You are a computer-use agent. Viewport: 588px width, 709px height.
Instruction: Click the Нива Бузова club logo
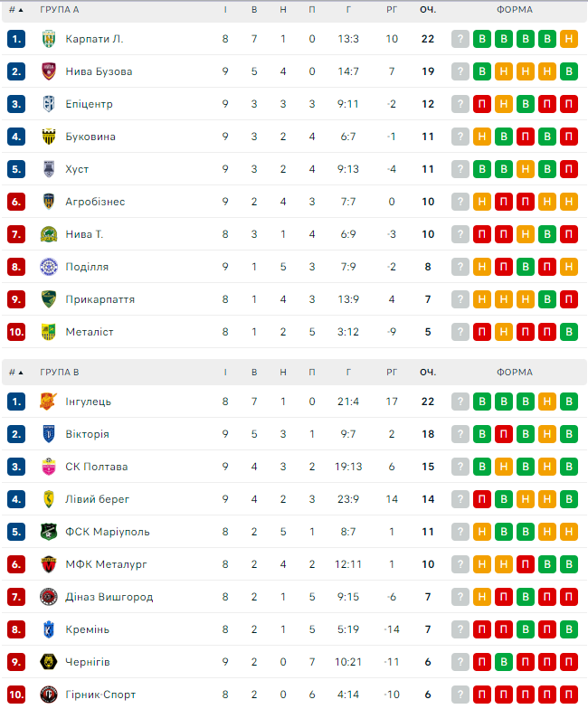coord(49,71)
